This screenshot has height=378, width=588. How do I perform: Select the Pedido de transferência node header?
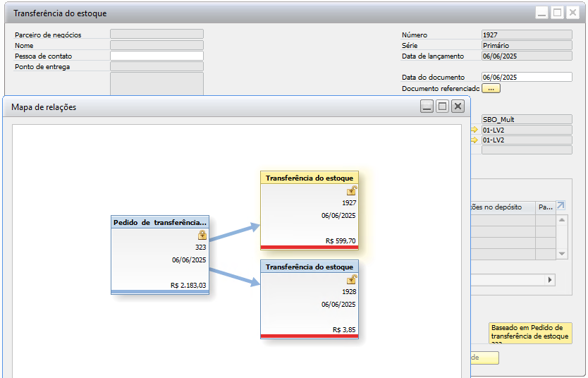coord(160,222)
